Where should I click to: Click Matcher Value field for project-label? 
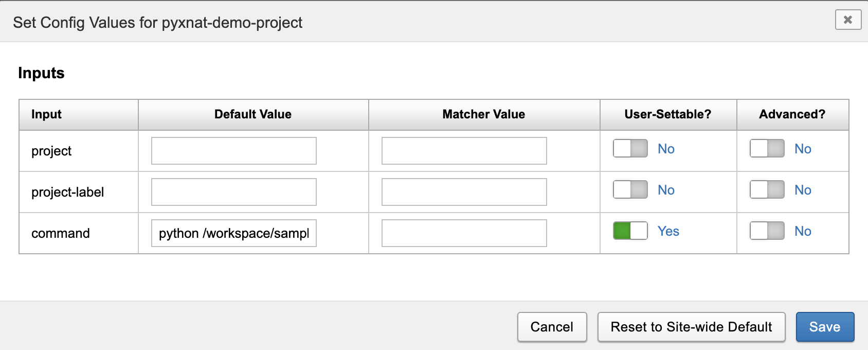(x=464, y=192)
